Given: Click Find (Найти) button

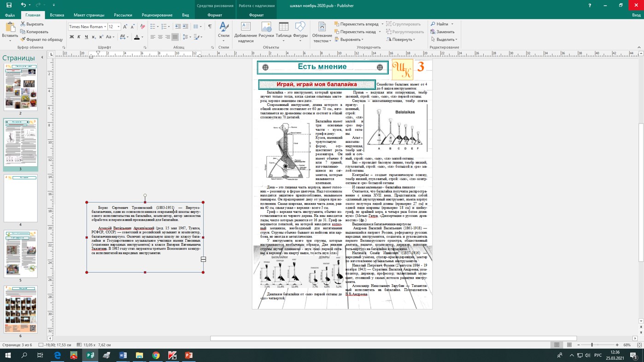Looking at the screenshot, I should [x=439, y=24].
